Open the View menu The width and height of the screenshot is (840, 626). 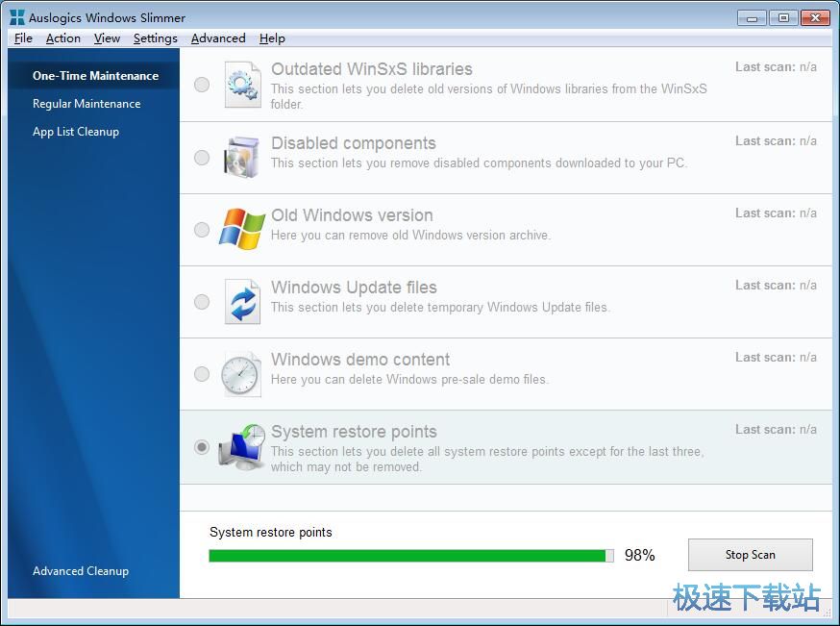[107, 38]
